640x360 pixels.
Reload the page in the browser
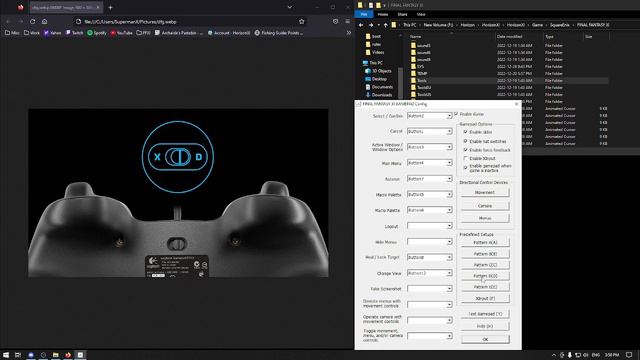[x=33, y=22]
